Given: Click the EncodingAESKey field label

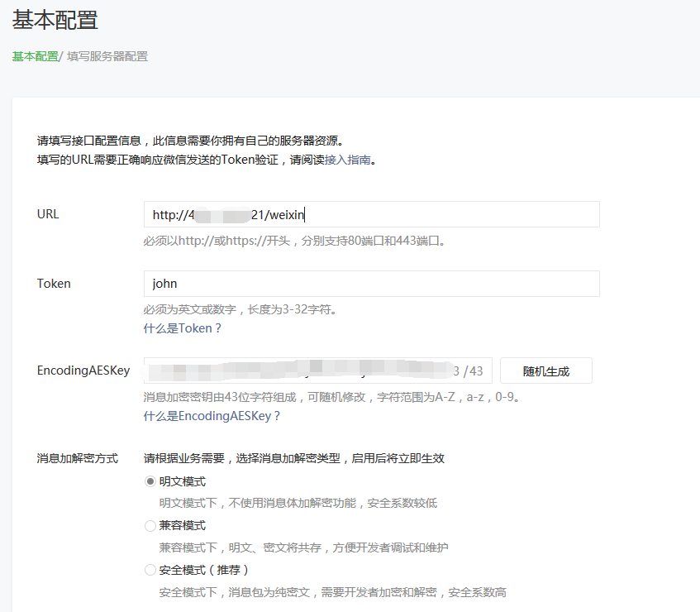Looking at the screenshot, I should click(83, 371).
